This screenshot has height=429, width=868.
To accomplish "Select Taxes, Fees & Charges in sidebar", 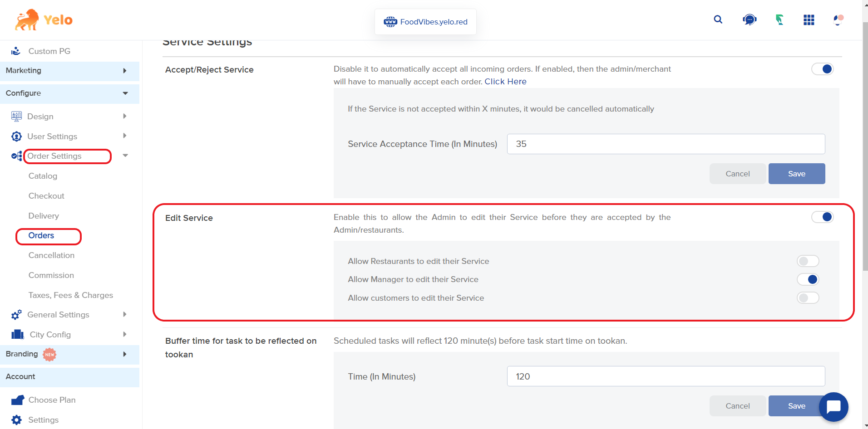I will [70, 295].
